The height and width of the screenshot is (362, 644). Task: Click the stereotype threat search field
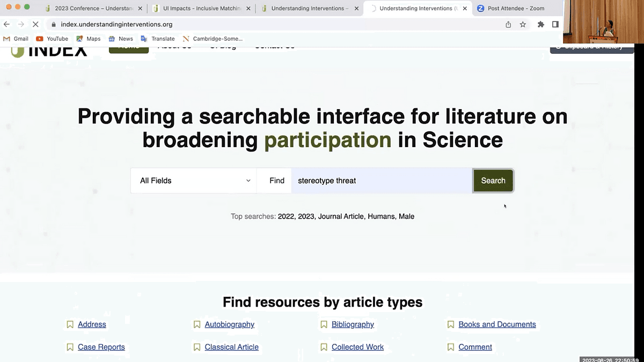(x=382, y=180)
